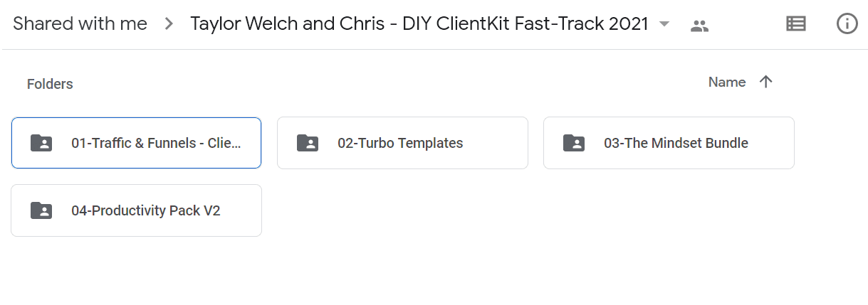Image resolution: width=868 pixels, height=305 pixels.
Task: Open the Name sort options
Action: [727, 82]
